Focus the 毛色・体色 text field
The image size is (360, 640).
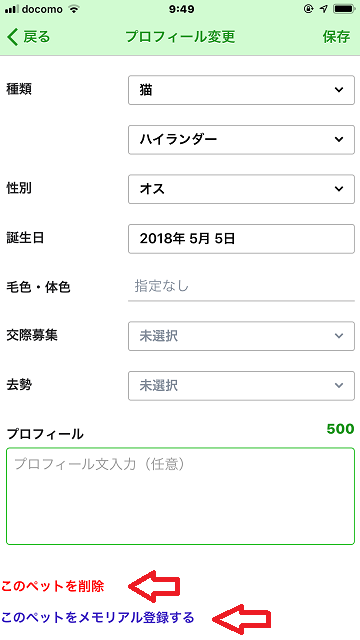pos(241,287)
